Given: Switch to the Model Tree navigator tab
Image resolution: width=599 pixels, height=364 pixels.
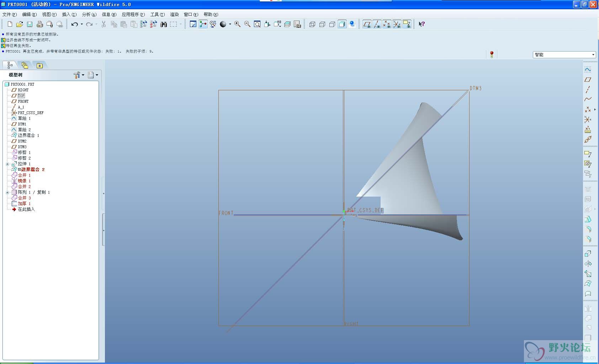Looking at the screenshot, I should [10, 65].
